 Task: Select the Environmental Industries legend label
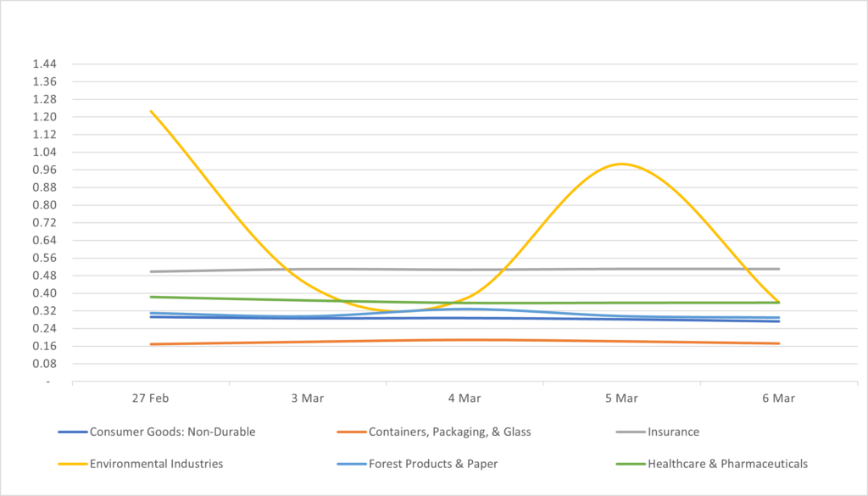(x=156, y=464)
